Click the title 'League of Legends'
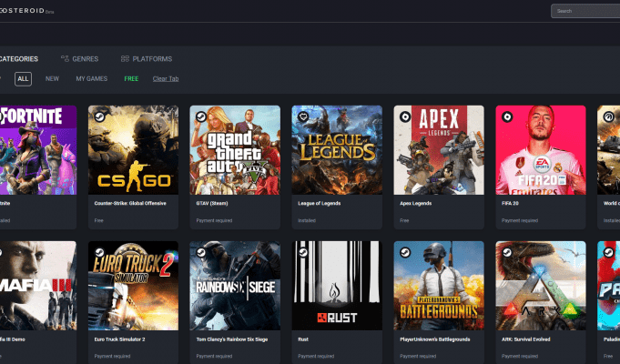 [x=319, y=203]
